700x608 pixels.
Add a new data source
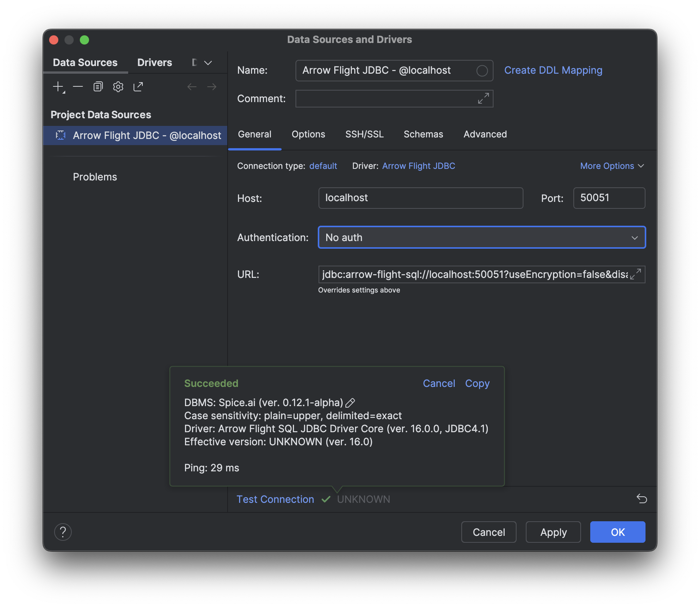[x=58, y=86]
